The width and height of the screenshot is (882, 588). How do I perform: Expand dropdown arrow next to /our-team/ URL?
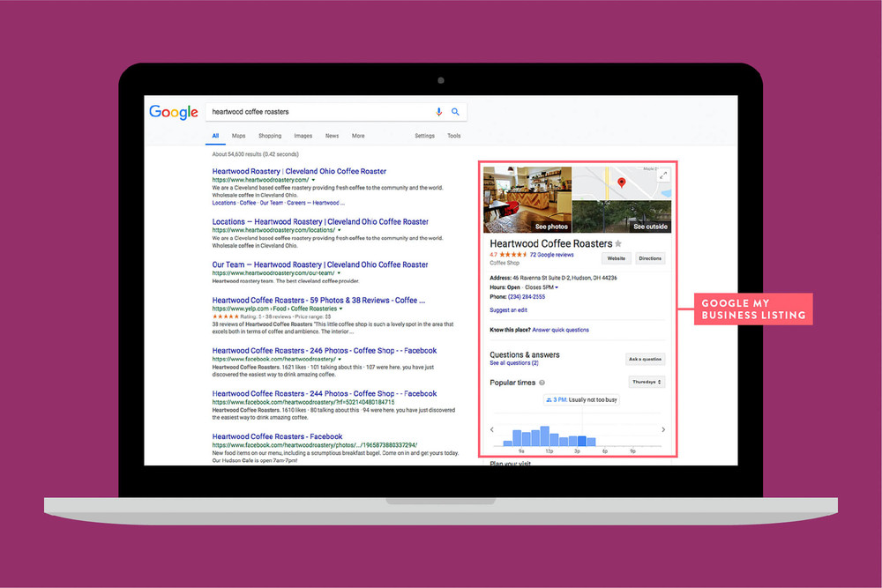pos(339,273)
